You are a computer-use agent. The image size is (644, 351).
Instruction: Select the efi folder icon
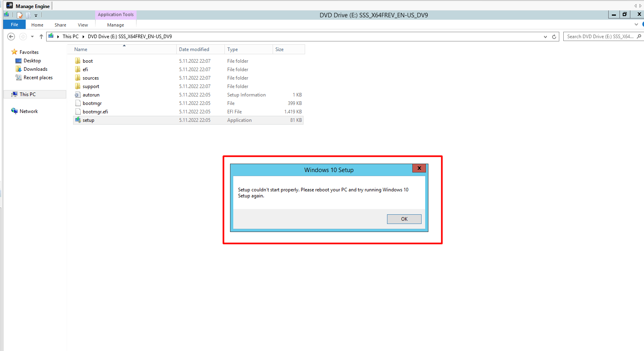coord(78,70)
